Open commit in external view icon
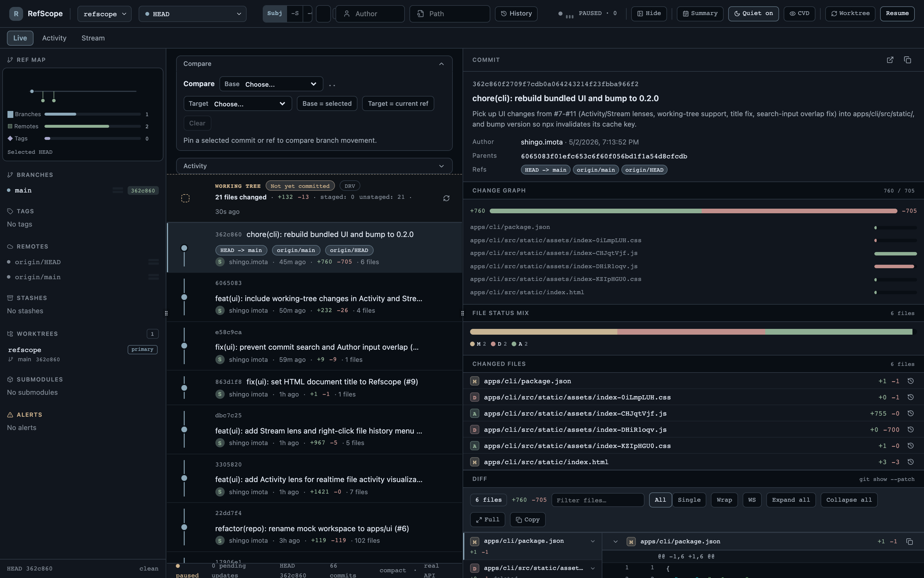The width and height of the screenshot is (924, 578). 890,60
